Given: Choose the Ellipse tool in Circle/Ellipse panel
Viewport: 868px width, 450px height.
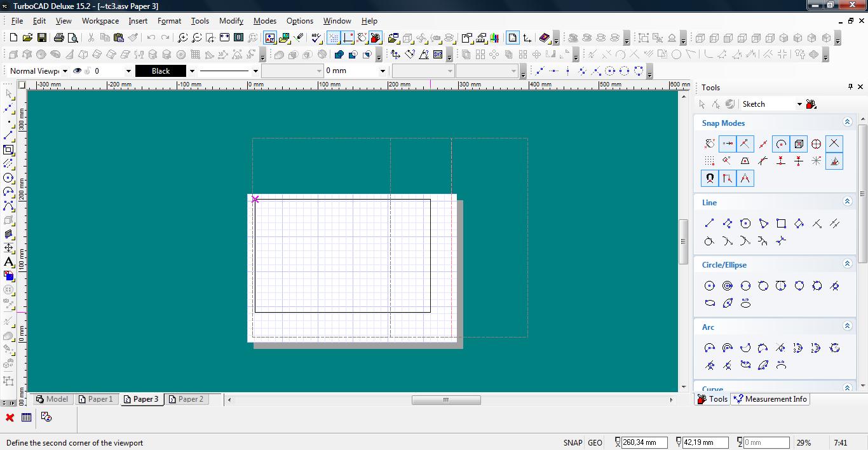Looking at the screenshot, I should tap(710, 303).
